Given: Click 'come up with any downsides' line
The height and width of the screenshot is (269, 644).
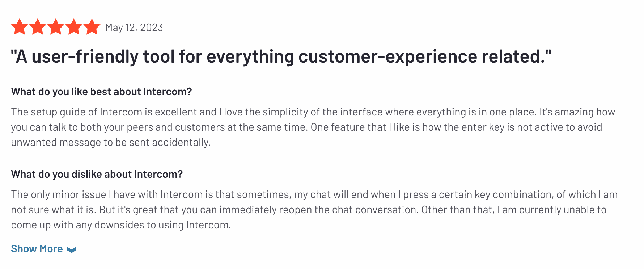Looking at the screenshot, I should pos(121,225).
